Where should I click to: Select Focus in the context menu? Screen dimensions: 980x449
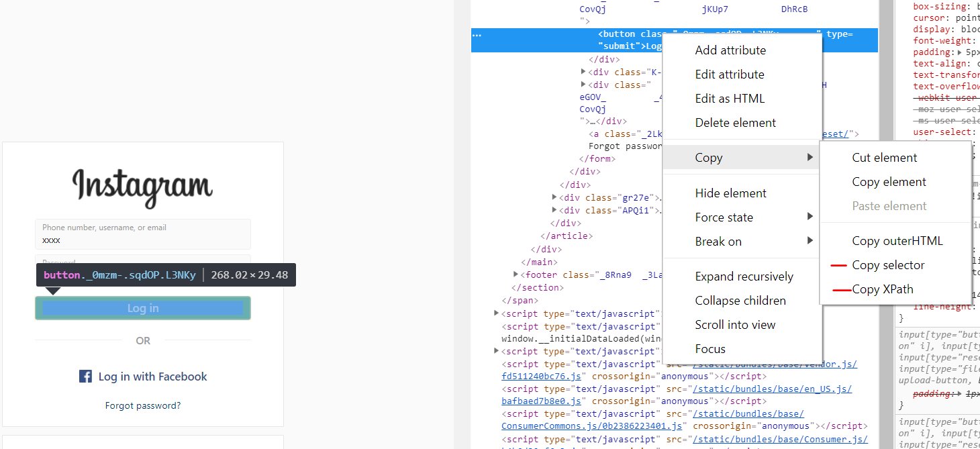pyautogui.click(x=710, y=349)
